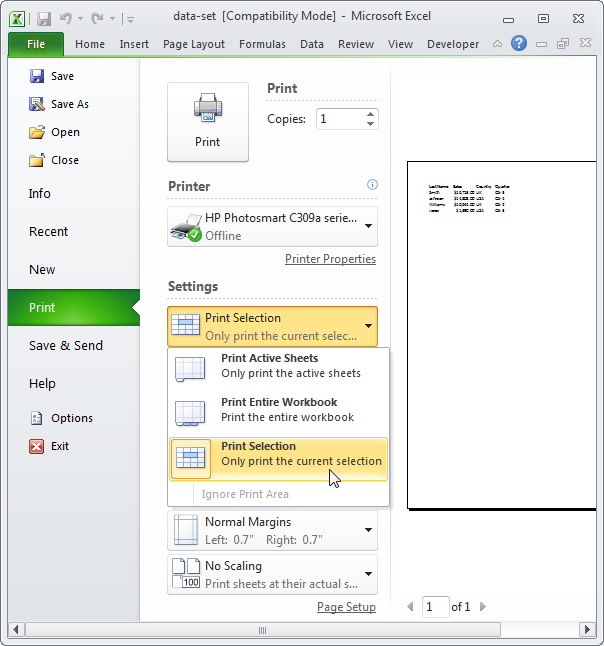
Task: Expand the Print Selection settings dropdown
Action: point(272,327)
